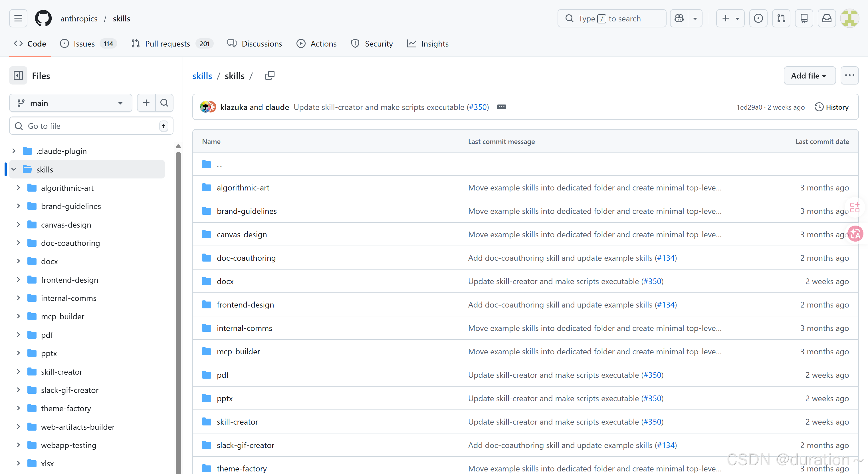Toggle commit message details ellipsis
Viewport: 868px width, 474px height.
click(x=501, y=107)
